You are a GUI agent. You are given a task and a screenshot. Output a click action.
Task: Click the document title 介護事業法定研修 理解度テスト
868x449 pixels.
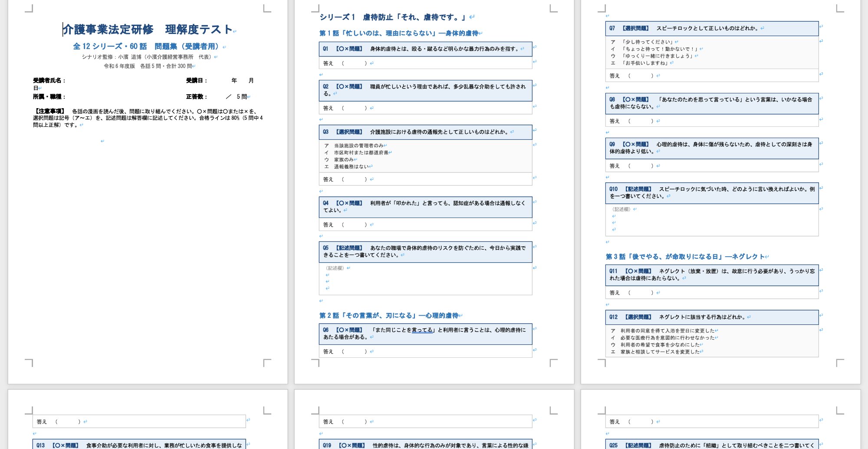click(x=150, y=29)
